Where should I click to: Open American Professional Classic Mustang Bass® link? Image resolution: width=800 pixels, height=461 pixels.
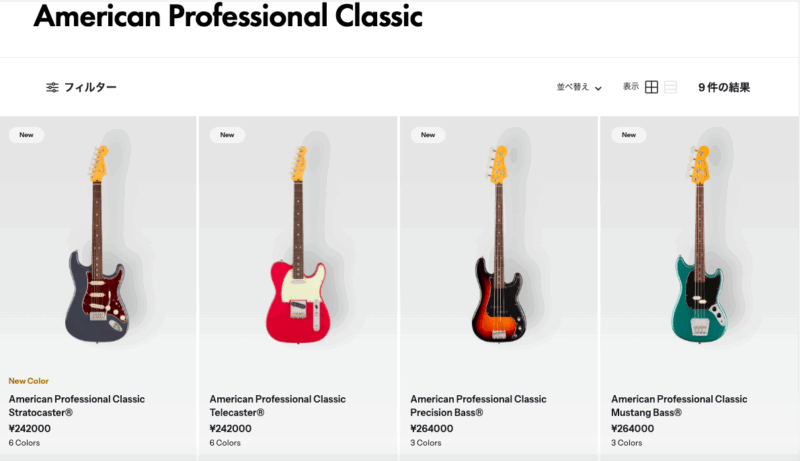[679, 406]
